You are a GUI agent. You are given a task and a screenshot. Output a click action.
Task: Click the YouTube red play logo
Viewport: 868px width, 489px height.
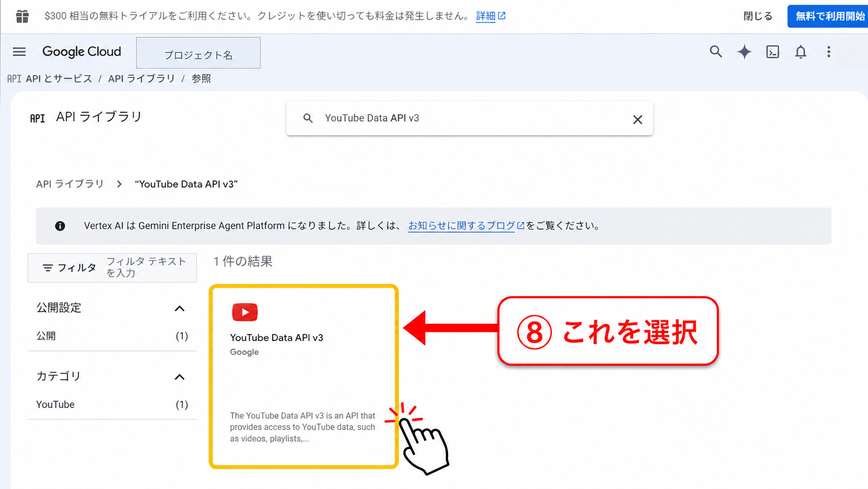click(x=245, y=312)
